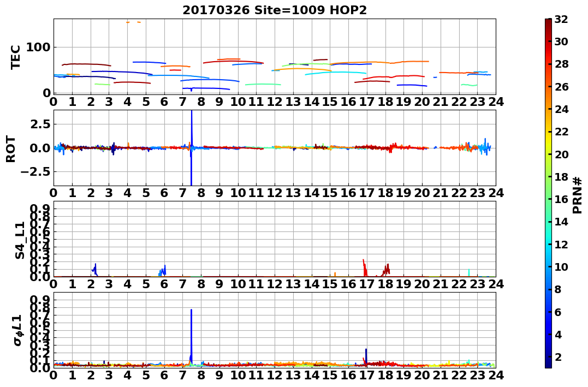Viewport: 588px width, 387px height.
Task: Click colorbar tick label 12
Action: click(561, 244)
